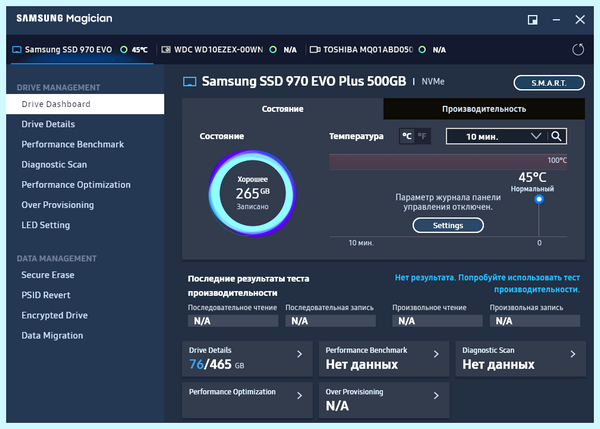
Task: Click the Performance Benchmark Нет данных card
Action: pos(384,359)
